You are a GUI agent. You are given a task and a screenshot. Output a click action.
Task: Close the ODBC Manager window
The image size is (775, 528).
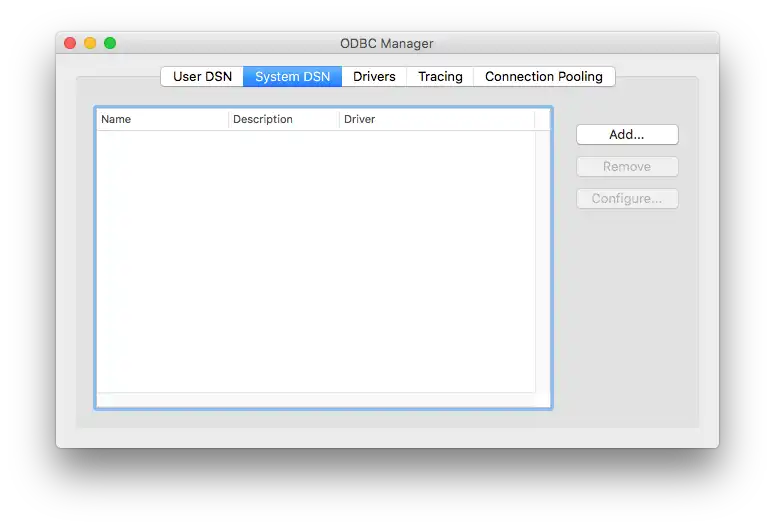coord(70,43)
